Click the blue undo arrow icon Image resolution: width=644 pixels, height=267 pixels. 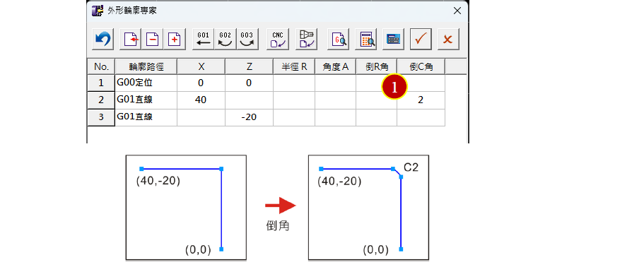tap(103, 40)
